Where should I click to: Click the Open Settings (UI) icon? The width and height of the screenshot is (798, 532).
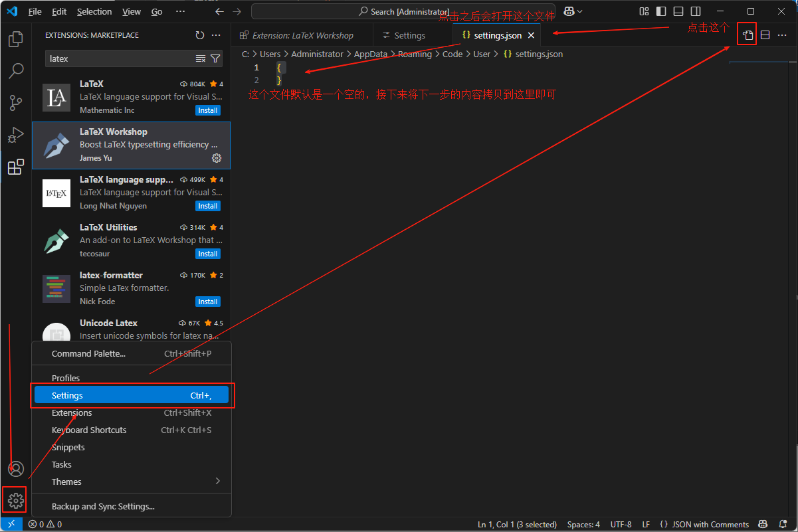(x=748, y=35)
